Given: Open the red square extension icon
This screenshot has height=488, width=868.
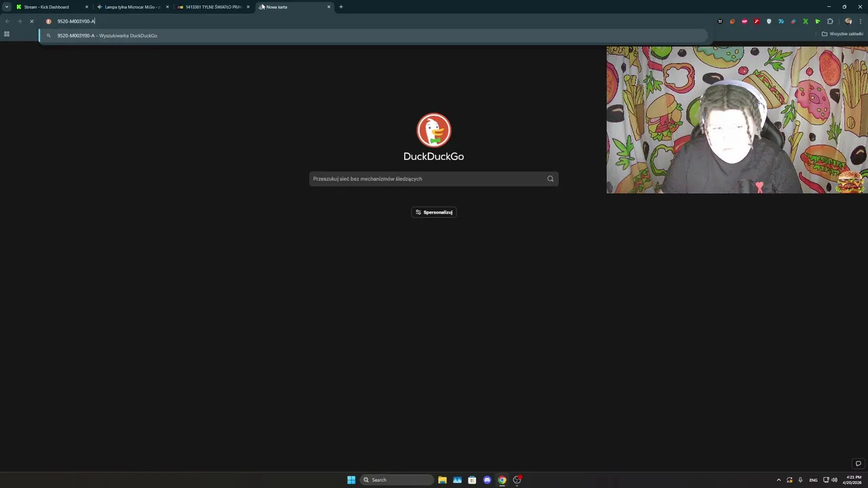Looking at the screenshot, I should click(756, 21).
